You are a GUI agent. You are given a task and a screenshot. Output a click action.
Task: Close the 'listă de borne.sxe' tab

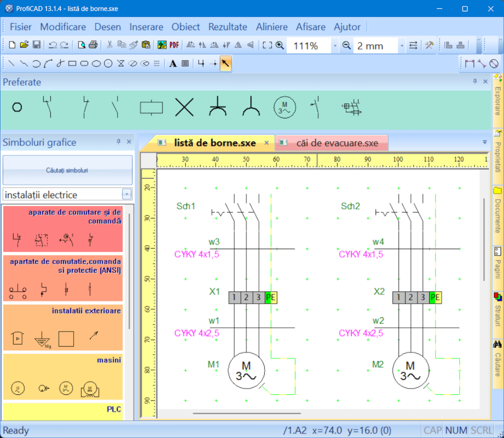pos(267,143)
